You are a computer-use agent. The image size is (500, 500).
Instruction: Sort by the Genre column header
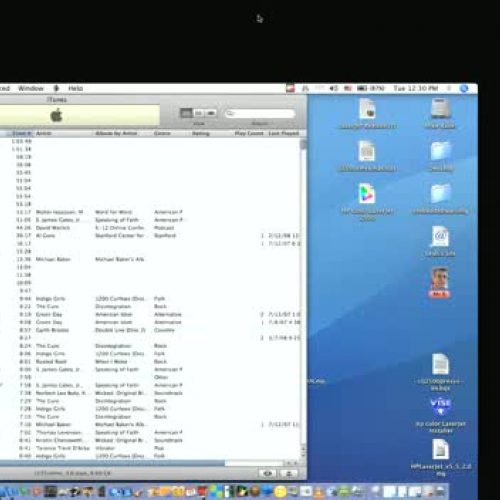(171, 133)
